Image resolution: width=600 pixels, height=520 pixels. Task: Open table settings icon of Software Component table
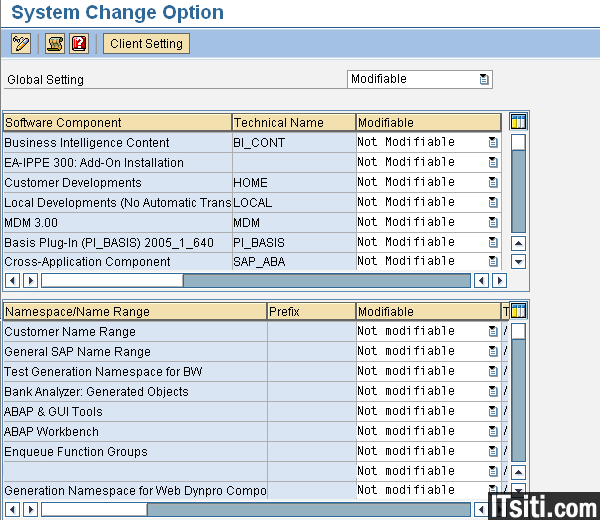pyautogui.click(x=518, y=122)
